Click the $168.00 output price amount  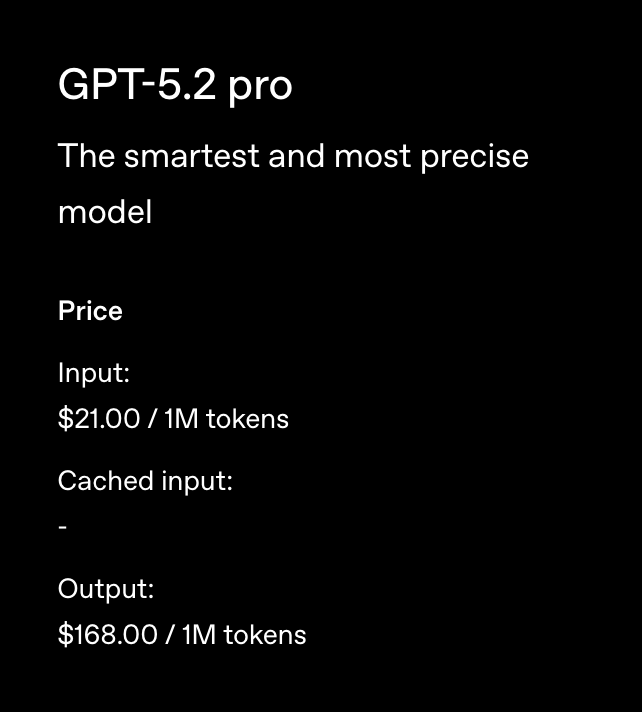pos(108,634)
